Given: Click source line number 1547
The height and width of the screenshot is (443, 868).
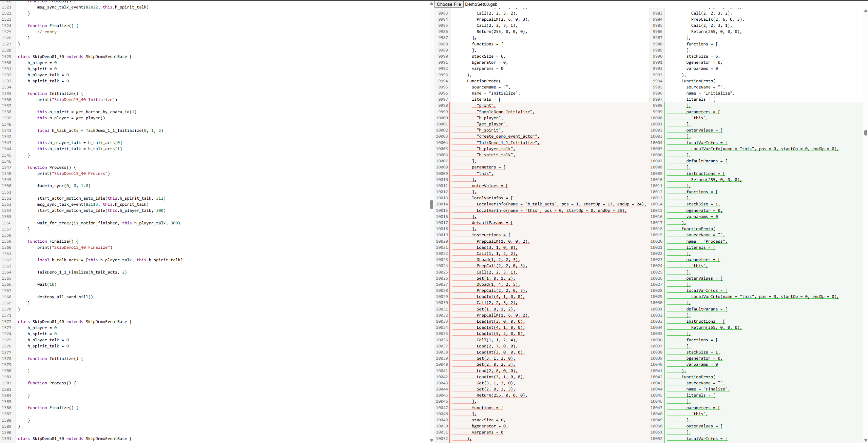Looking at the screenshot, I should click(6, 167).
